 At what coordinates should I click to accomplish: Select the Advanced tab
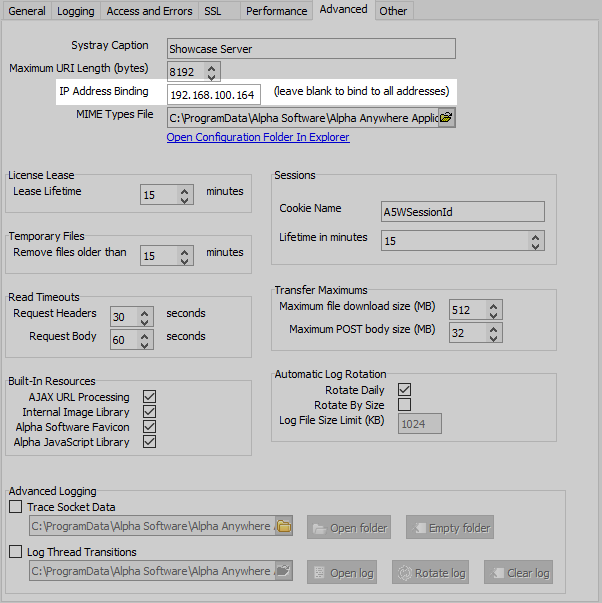344,9
